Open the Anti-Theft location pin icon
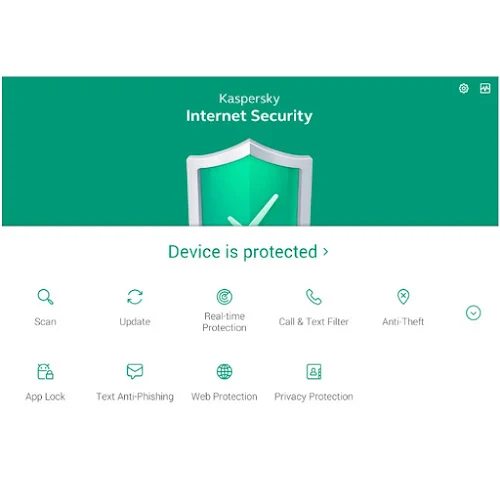This screenshot has width=500, height=500. coord(403,297)
